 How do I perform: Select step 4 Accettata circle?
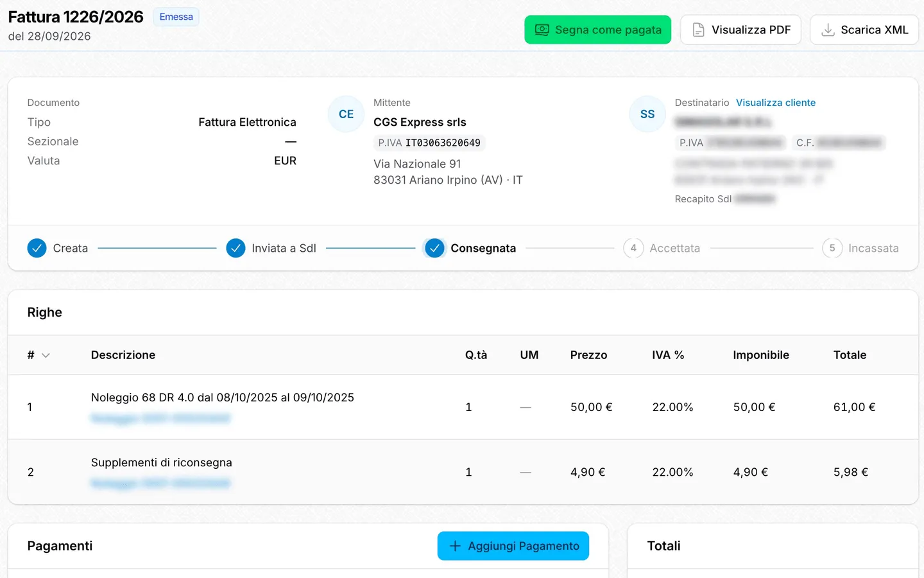(x=633, y=248)
